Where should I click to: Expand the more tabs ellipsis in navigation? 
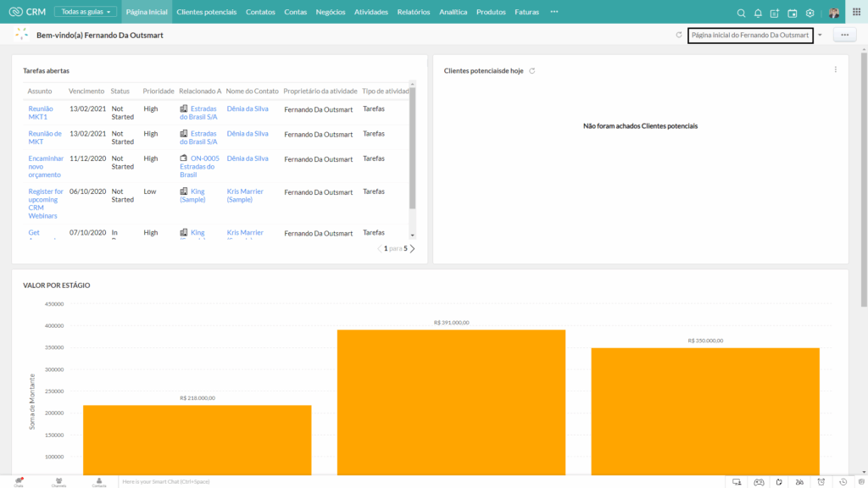coord(554,12)
